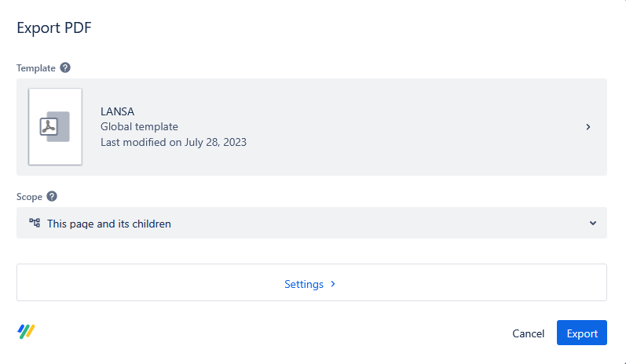The image size is (626, 364).
Task: Click the arrow next to Settings
Action: click(x=333, y=284)
